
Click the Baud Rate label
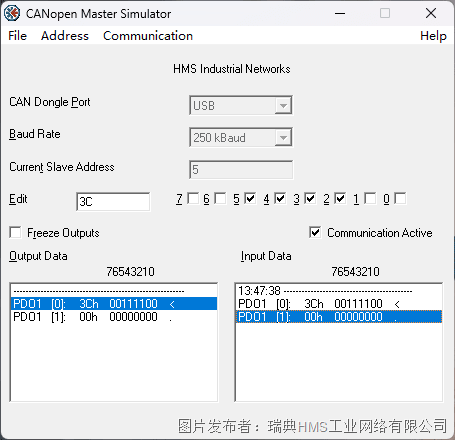tap(35, 134)
